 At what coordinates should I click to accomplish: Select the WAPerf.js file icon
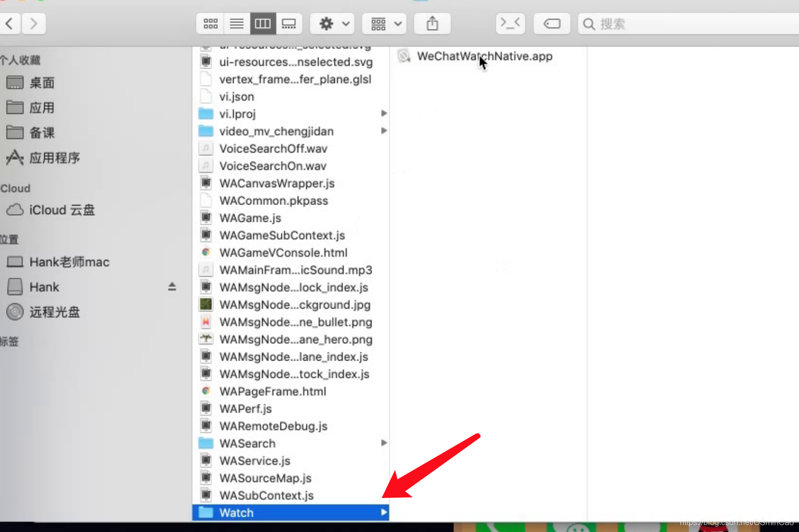(206, 408)
